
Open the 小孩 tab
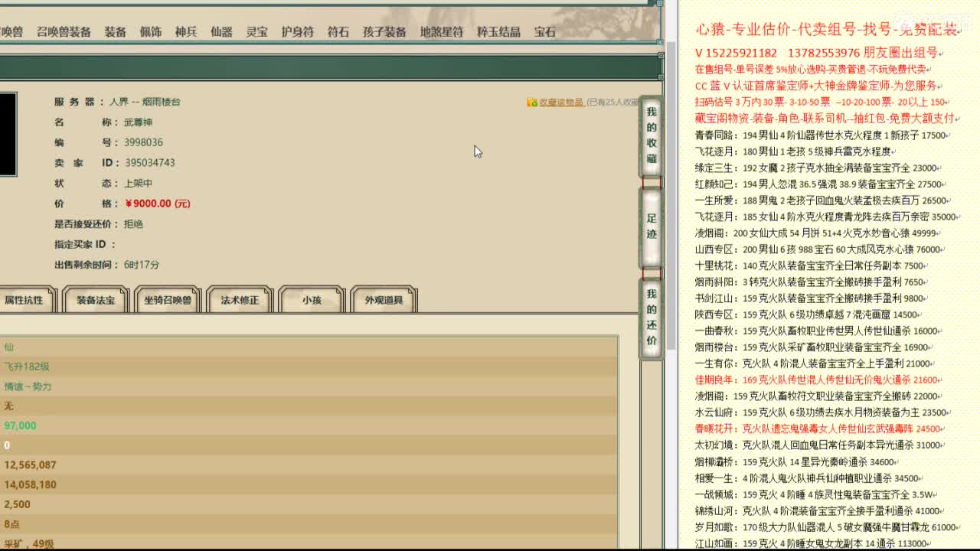310,300
